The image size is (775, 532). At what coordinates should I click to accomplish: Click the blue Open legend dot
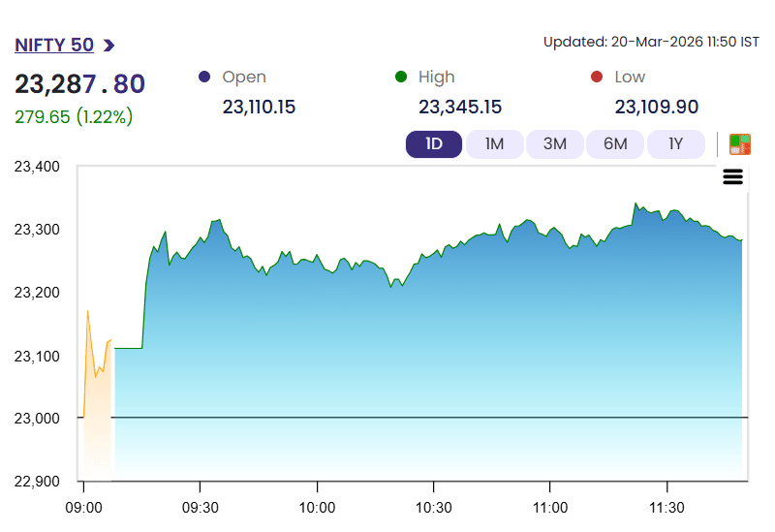coord(203,78)
